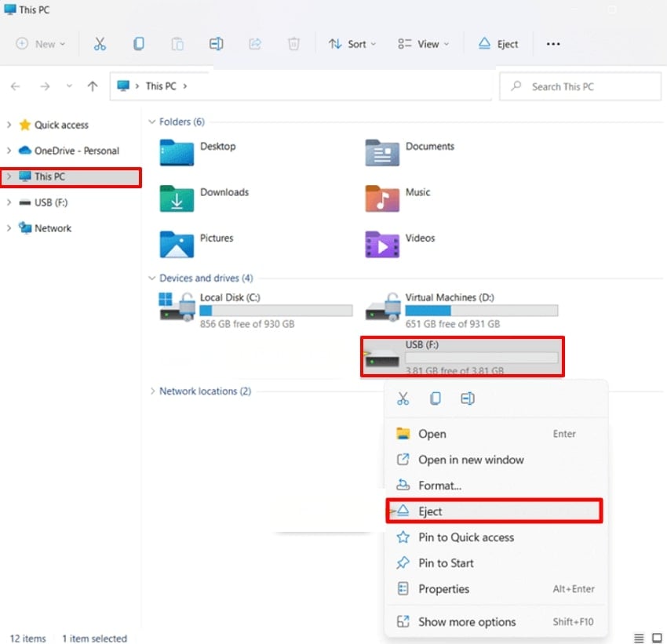
Task: Go up one level with the up arrow
Action: tap(93, 86)
